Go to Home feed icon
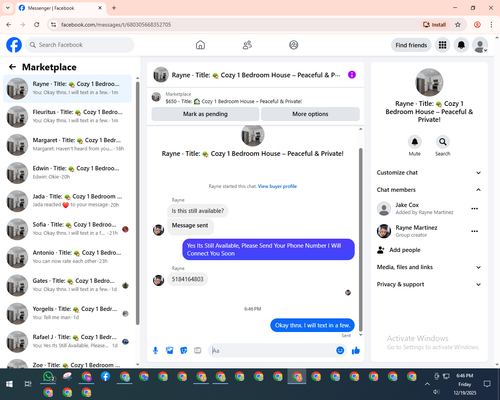The image size is (500, 400). 200,45
